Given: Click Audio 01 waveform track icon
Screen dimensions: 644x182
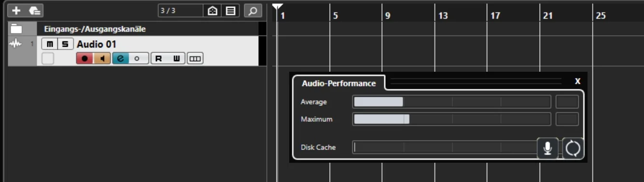Looking at the screenshot, I should (x=16, y=44).
